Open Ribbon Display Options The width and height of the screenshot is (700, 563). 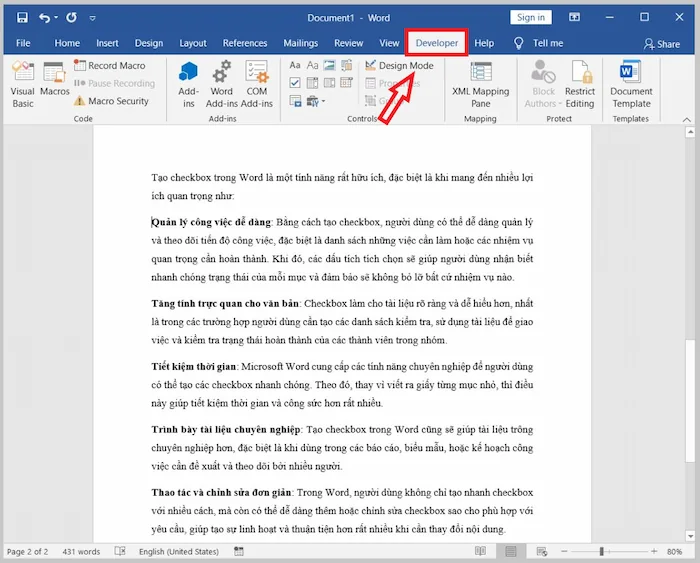575,17
